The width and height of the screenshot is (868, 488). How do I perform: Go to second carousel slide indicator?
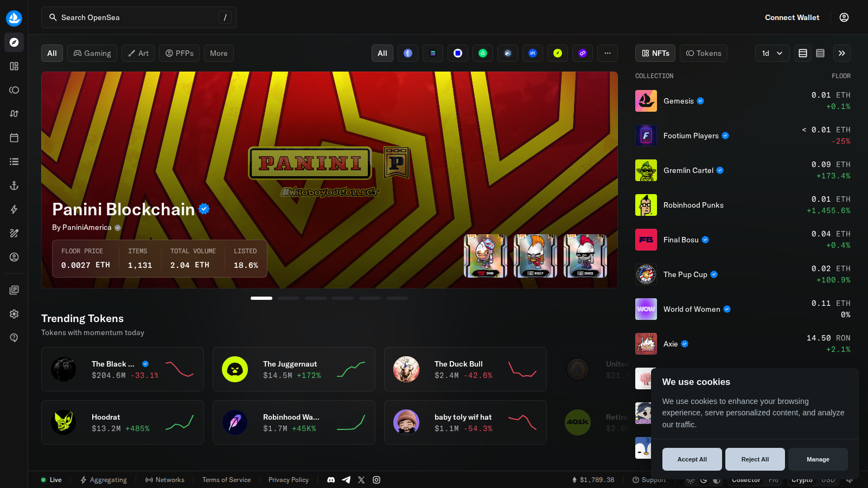pos(289,298)
